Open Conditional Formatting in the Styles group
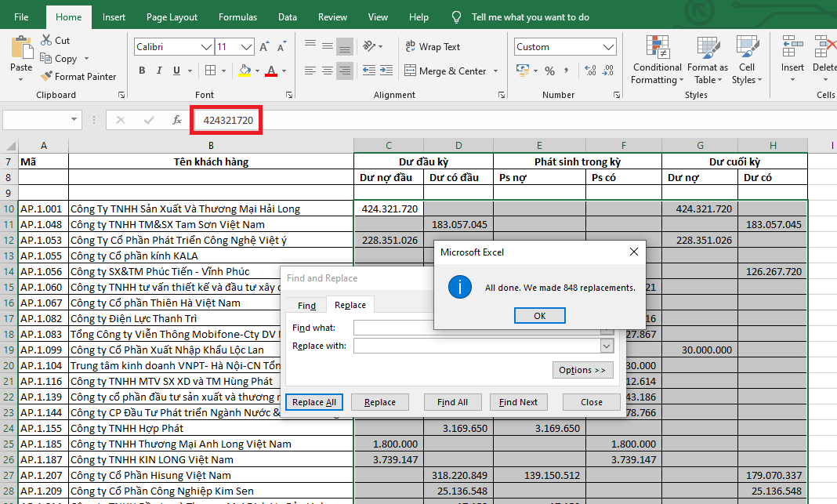 pos(658,60)
